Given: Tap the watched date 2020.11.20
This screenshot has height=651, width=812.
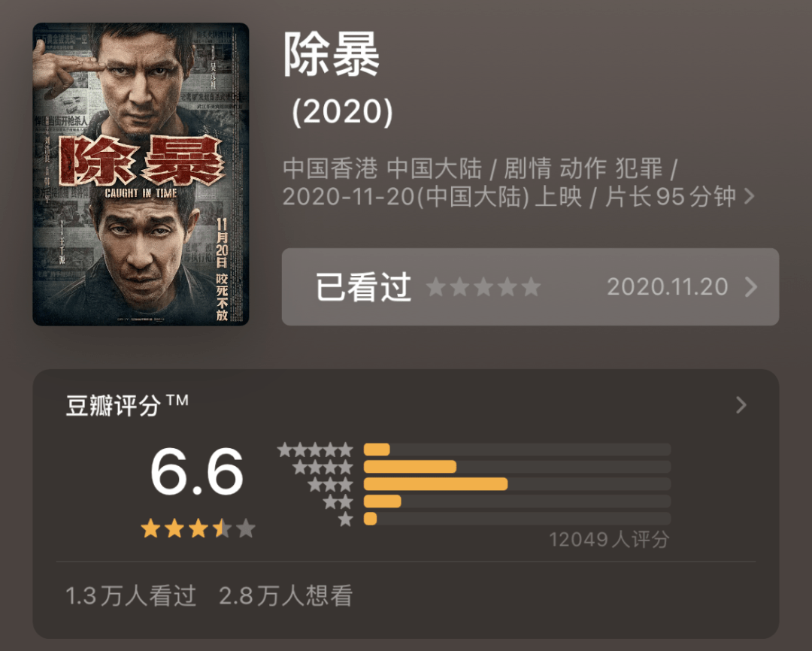Looking at the screenshot, I should pyautogui.click(x=668, y=287).
